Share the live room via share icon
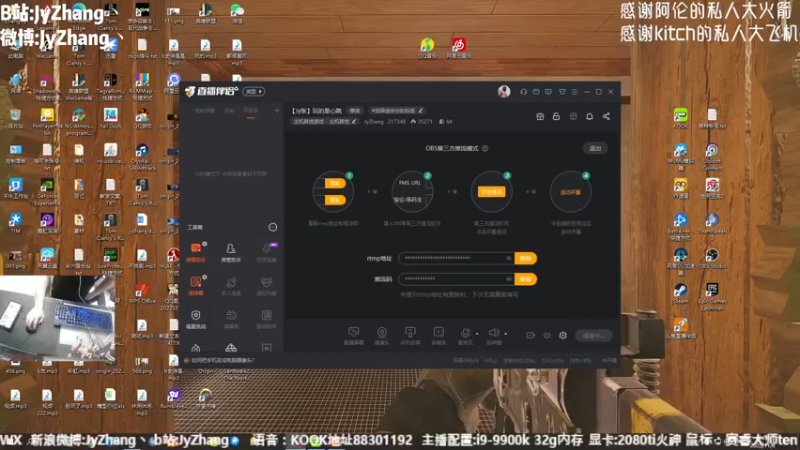800x450 pixels. coord(606,116)
